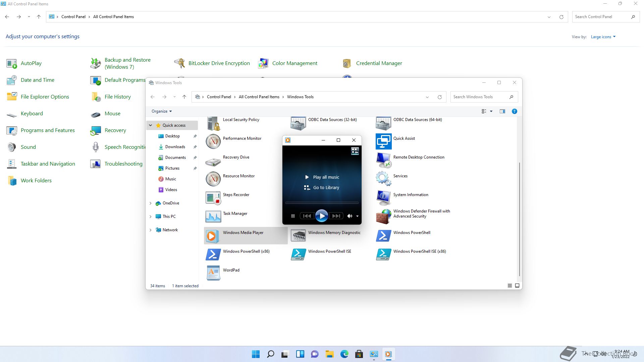The height and width of the screenshot is (362, 644).
Task: Open Microsoft Edge from taskbar
Action: [344, 354]
